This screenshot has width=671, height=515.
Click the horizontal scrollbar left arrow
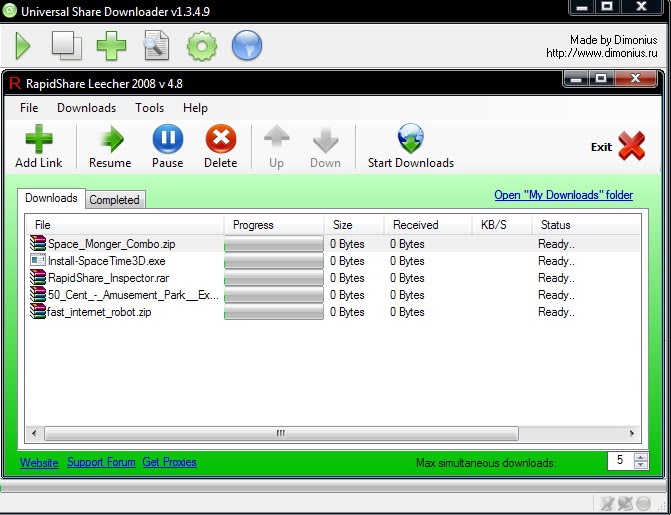click(34, 433)
